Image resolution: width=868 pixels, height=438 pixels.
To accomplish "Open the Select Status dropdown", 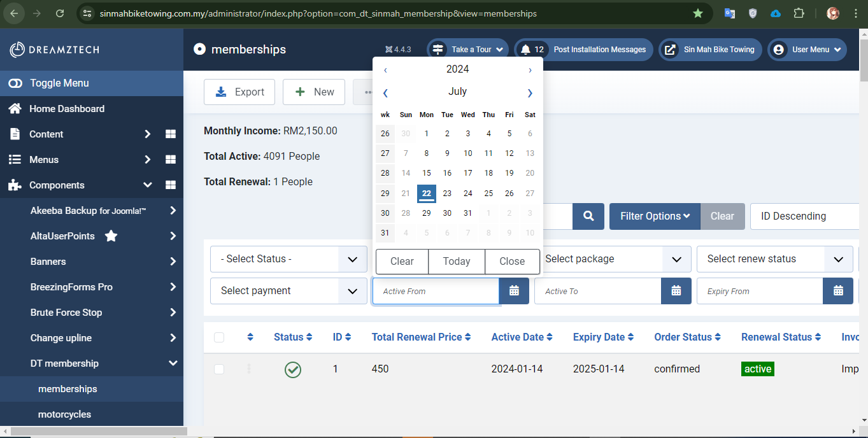I will (x=288, y=259).
